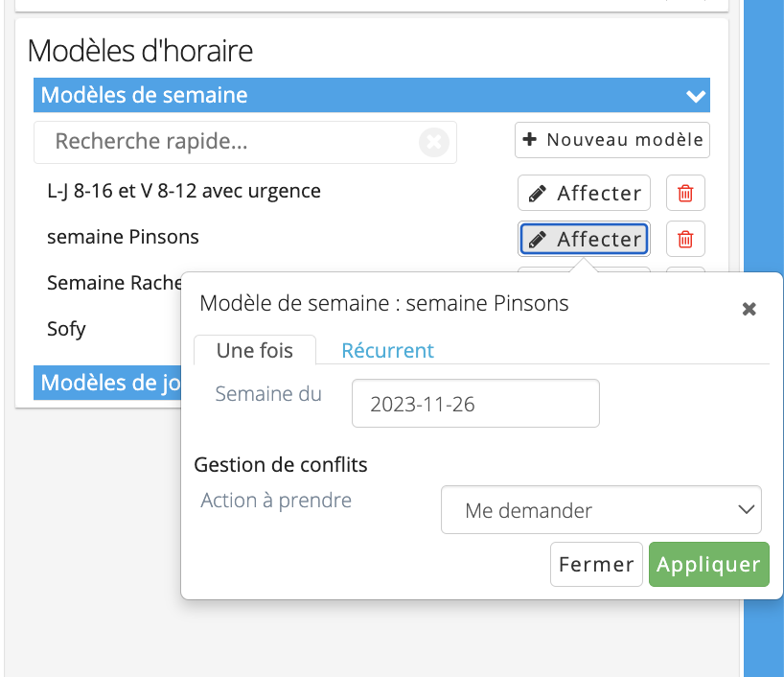Switch to the Récurrent tab
The width and height of the screenshot is (784, 677).
click(387, 350)
